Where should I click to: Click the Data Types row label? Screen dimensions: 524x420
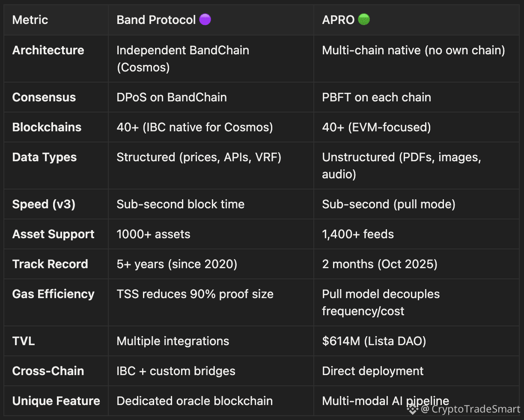(45, 157)
